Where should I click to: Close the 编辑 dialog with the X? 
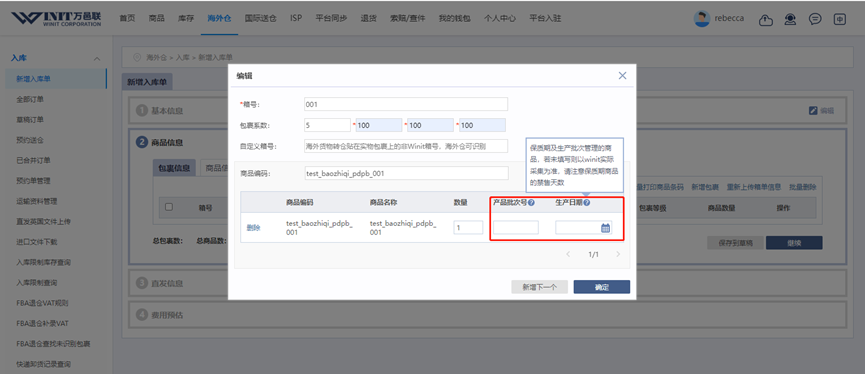[622, 76]
